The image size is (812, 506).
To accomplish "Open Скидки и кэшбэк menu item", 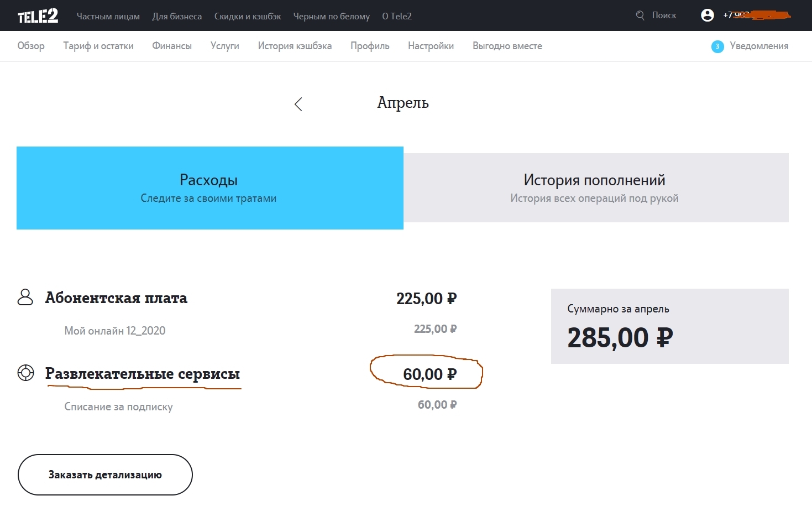I will click(248, 16).
